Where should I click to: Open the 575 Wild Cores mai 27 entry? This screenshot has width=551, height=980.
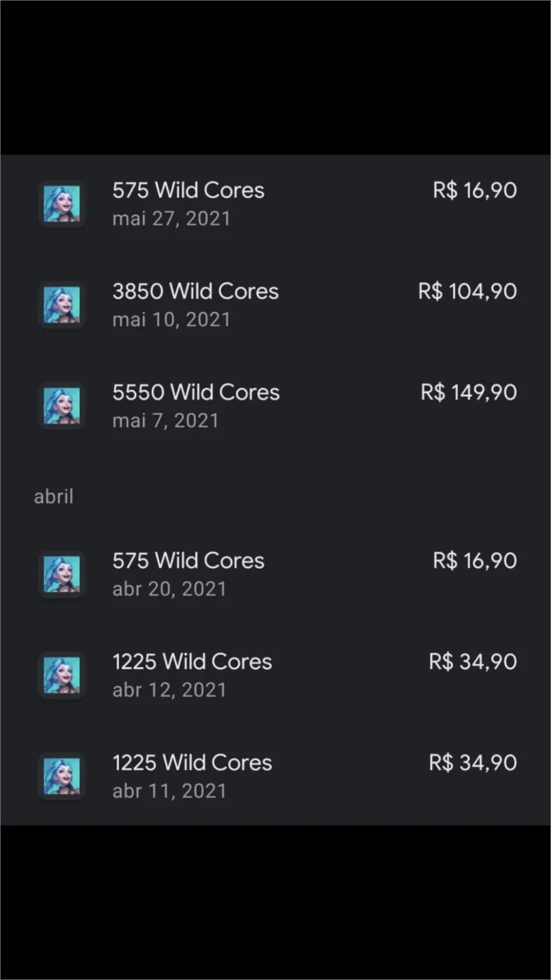pyautogui.click(x=276, y=204)
